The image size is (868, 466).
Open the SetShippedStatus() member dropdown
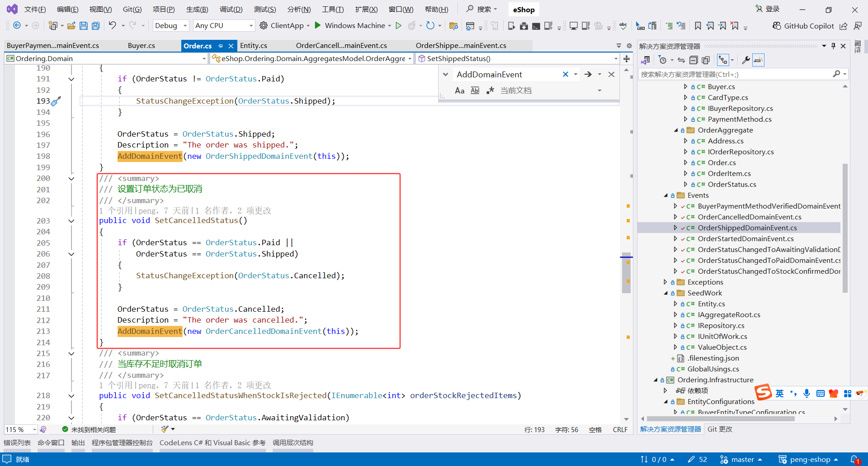pyautogui.click(x=518, y=58)
